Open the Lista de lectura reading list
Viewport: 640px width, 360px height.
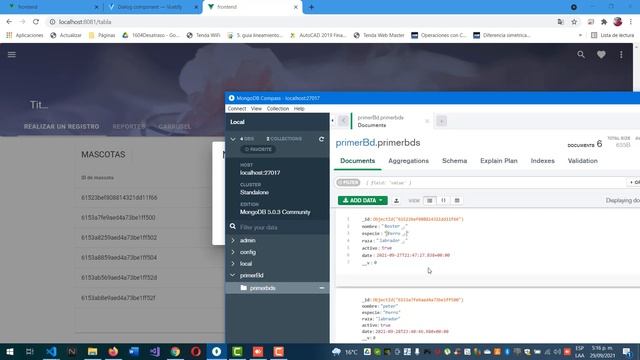(612, 36)
